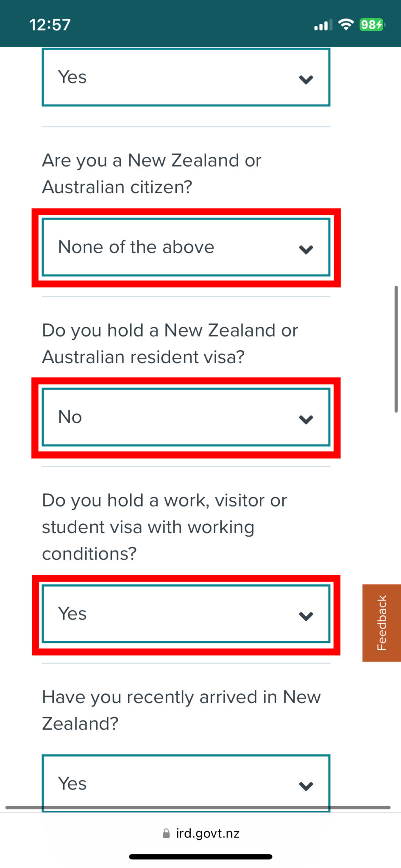The width and height of the screenshot is (401, 868).
Task: Open the work, visitor or student visa dropdown
Action: [186, 614]
